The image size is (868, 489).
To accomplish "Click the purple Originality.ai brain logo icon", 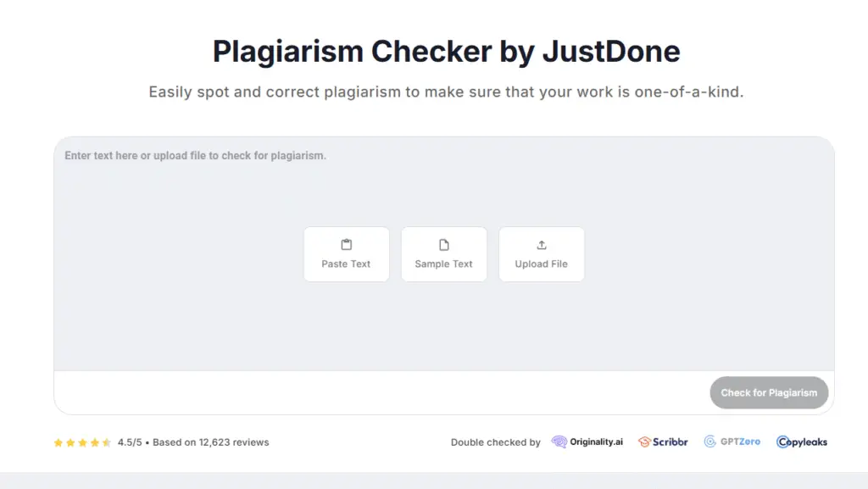I will [559, 442].
